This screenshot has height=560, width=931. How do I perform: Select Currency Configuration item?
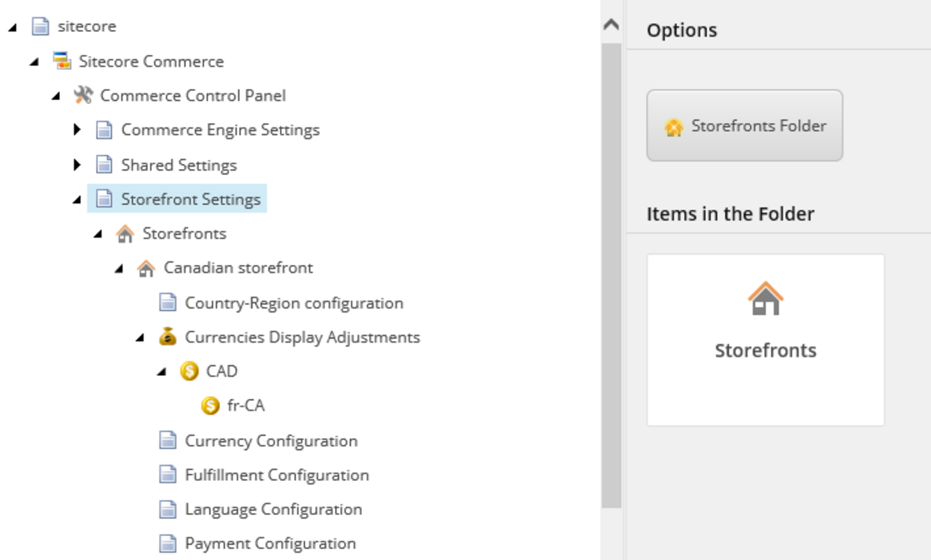point(272,441)
